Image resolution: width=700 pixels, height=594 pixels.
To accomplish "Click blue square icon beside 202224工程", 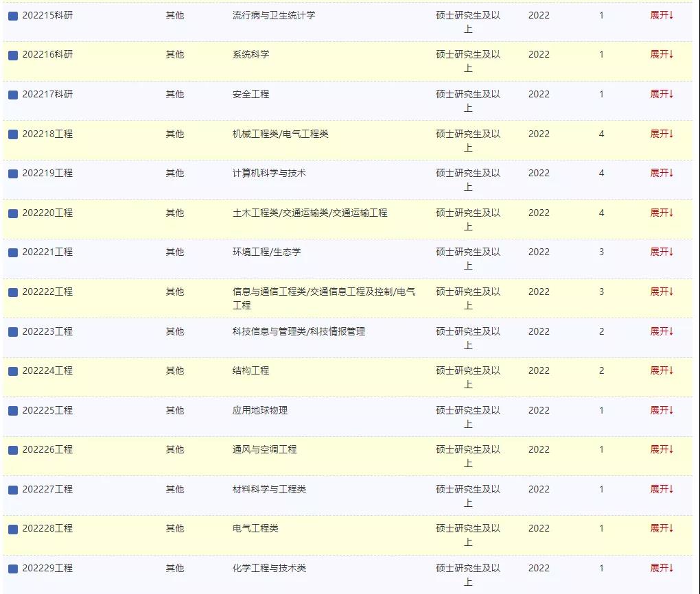I will pos(13,371).
